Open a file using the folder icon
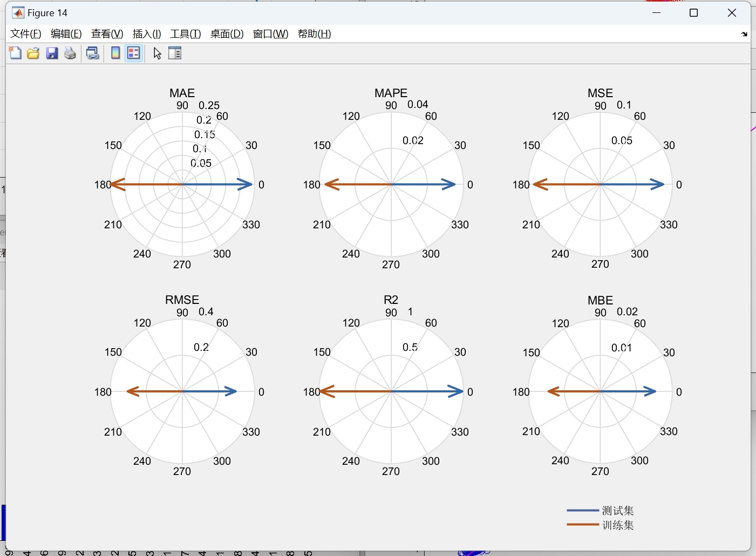This screenshot has width=756, height=556. coord(33,53)
